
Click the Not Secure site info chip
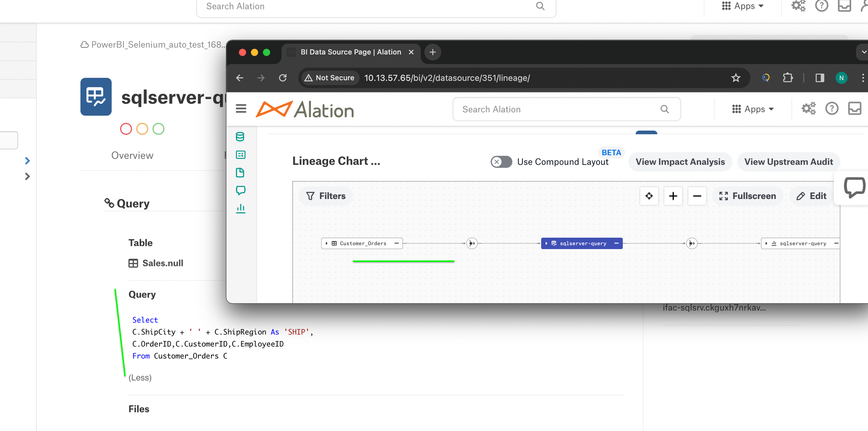point(329,78)
